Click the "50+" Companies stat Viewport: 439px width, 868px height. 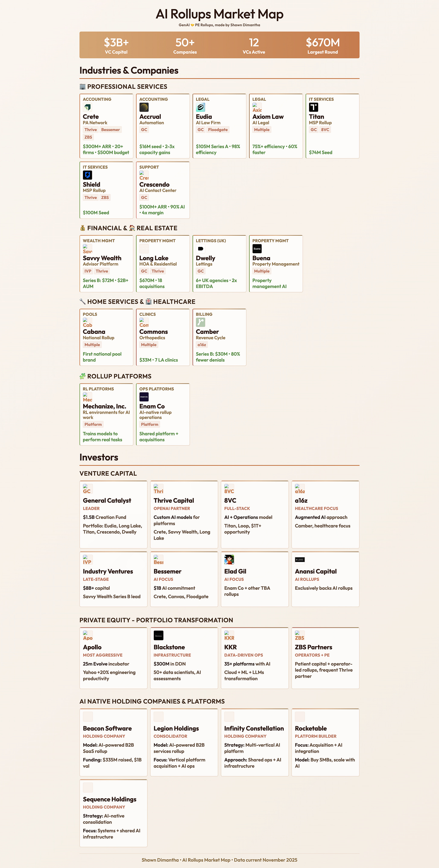coord(185,43)
